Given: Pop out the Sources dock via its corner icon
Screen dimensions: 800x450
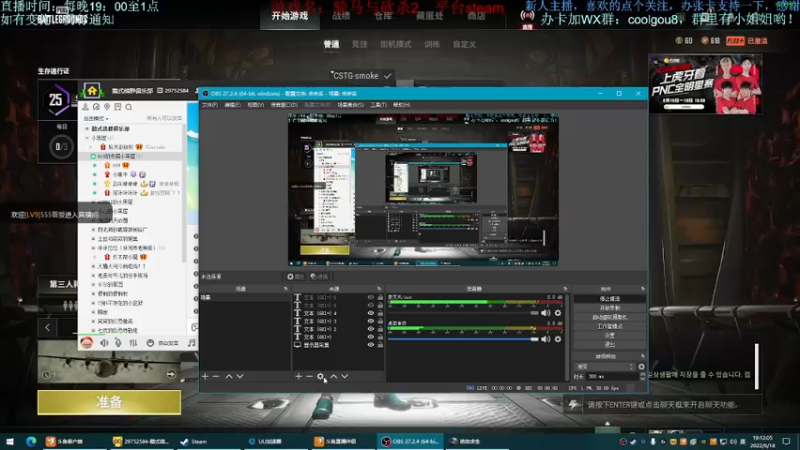Looking at the screenshot, I should click(379, 289).
